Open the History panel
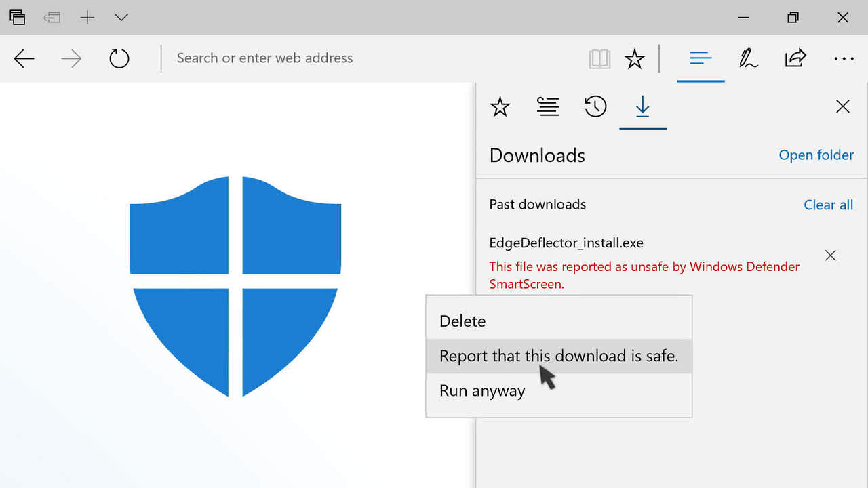The image size is (868, 488). [595, 106]
